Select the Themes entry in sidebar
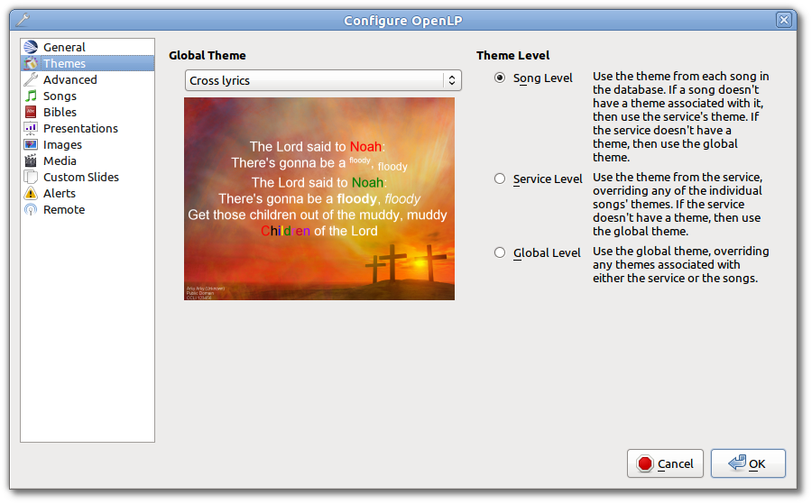The height and width of the screenshot is (504, 812). [x=64, y=64]
